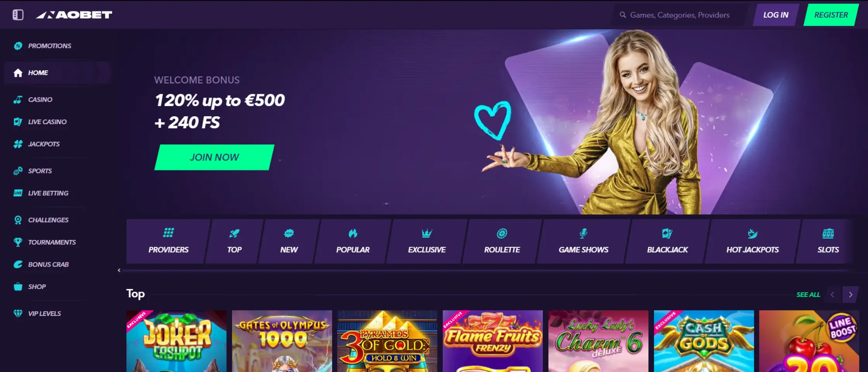Screen dimensions: 868x372
Task: Show previous Top games with left arrow
Action: pyautogui.click(x=832, y=294)
